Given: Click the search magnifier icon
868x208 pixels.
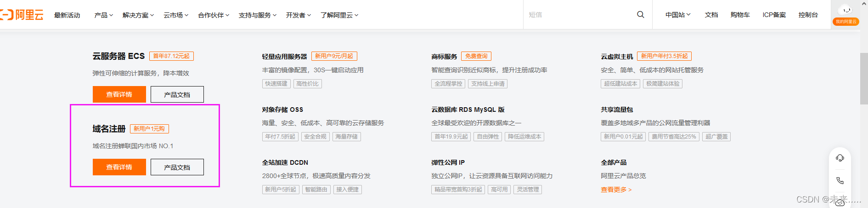Looking at the screenshot, I should [641, 15].
